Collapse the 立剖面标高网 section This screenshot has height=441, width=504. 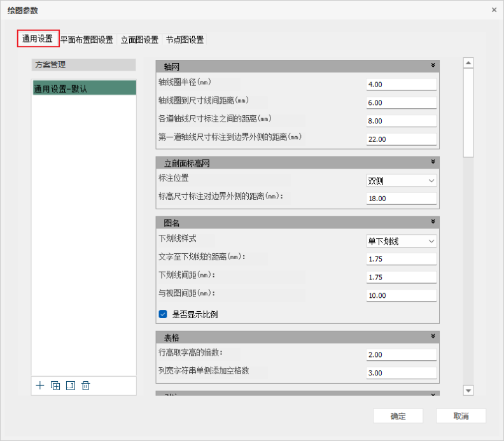click(433, 162)
